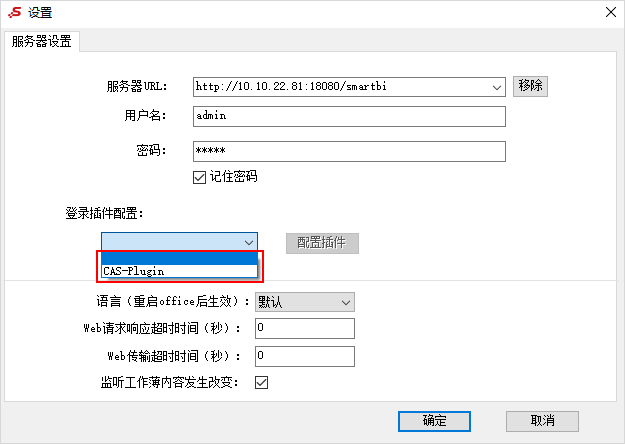The image size is (625, 444).
Task: Confirm settings with the 确定 button
Action: pyautogui.click(x=434, y=421)
